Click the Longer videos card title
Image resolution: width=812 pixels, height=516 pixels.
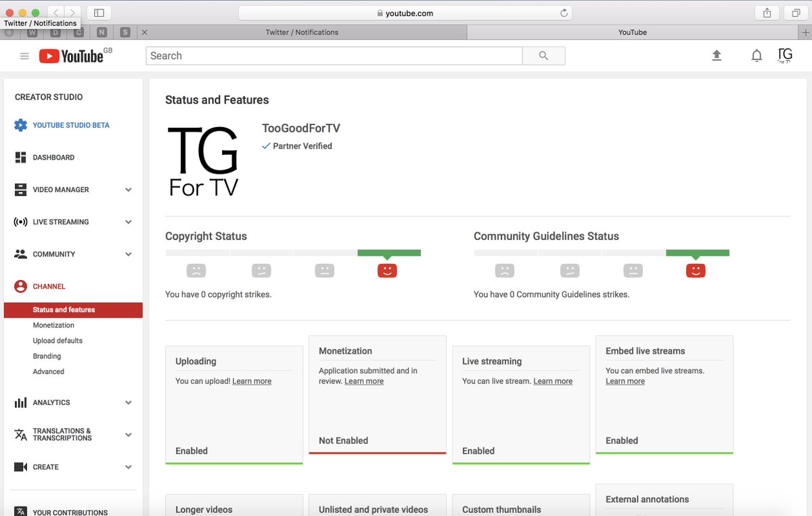click(x=204, y=509)
